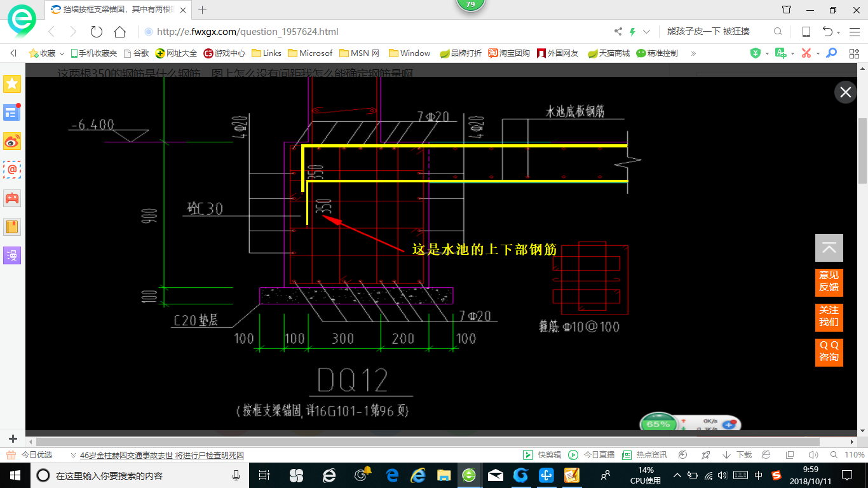Click the red scissors screenshot tool
Screen dimensions: 868x488
pos(806,53)
